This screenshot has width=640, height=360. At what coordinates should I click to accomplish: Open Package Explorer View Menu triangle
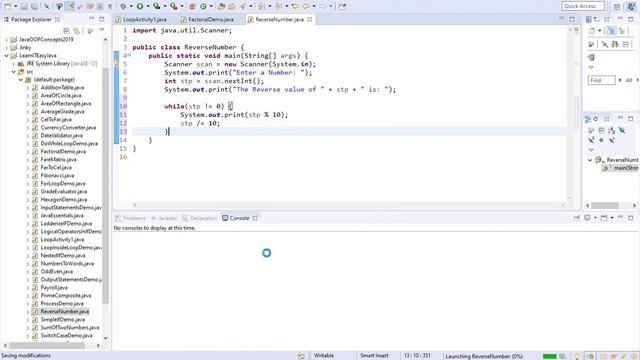[x=102, y=30]
